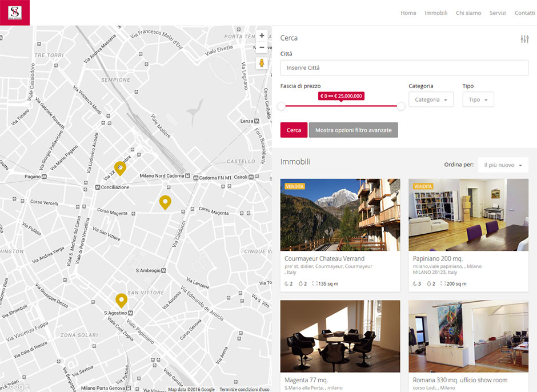Screen dimensions: 537x392
Task: Click the Lanza metro station icon
Action: (x=257, y=121)
